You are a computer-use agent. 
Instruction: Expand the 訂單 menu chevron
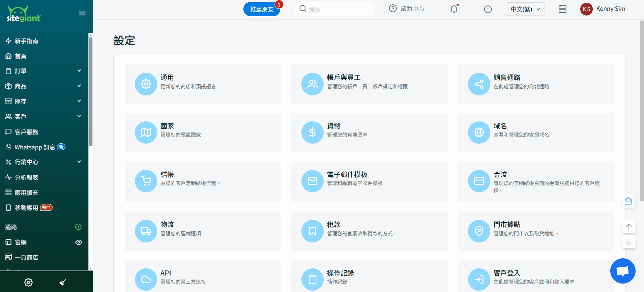tap(79, 71)
